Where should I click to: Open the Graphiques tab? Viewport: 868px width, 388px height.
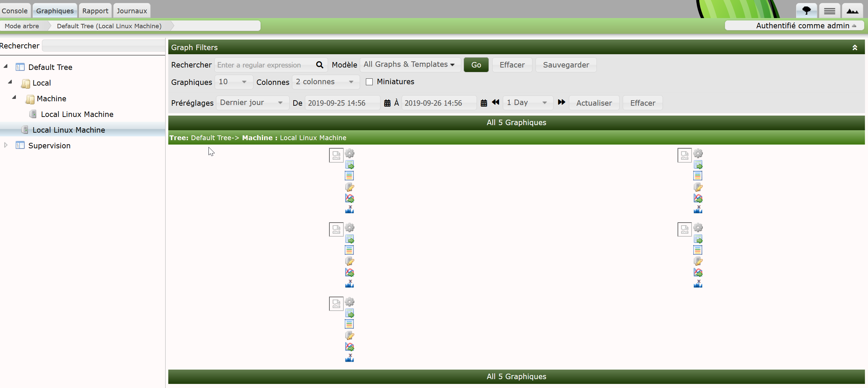(55, 11)
